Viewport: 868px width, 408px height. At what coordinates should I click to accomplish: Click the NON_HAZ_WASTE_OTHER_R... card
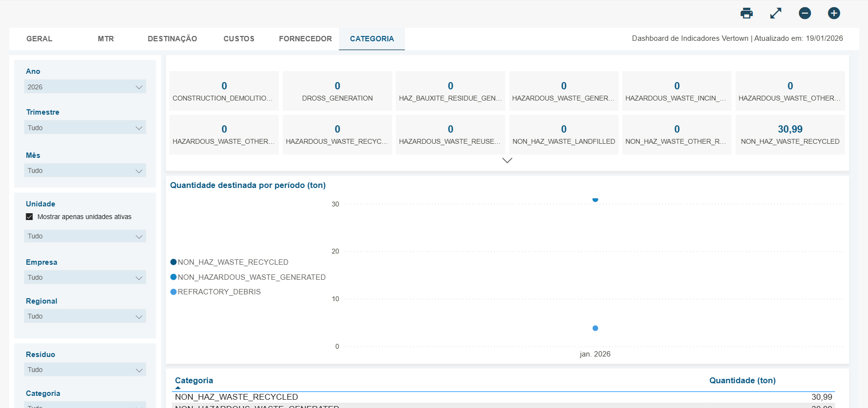[x=677, y=135]
